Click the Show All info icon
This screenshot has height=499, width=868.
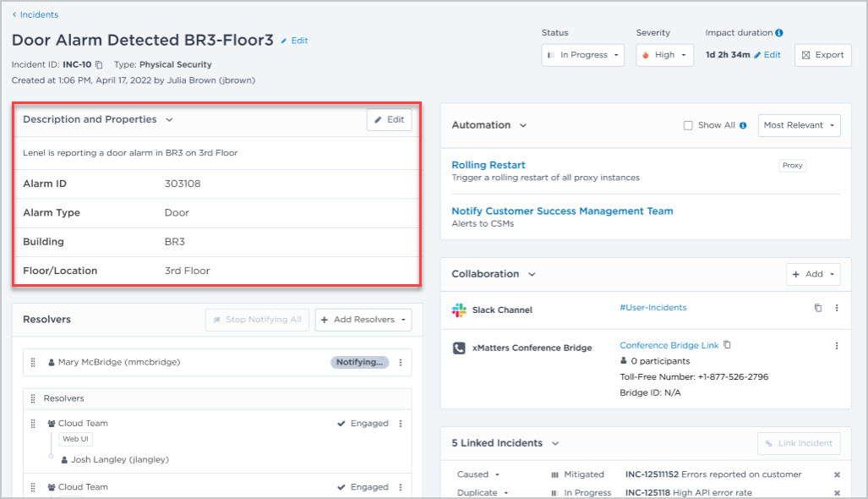743,125
